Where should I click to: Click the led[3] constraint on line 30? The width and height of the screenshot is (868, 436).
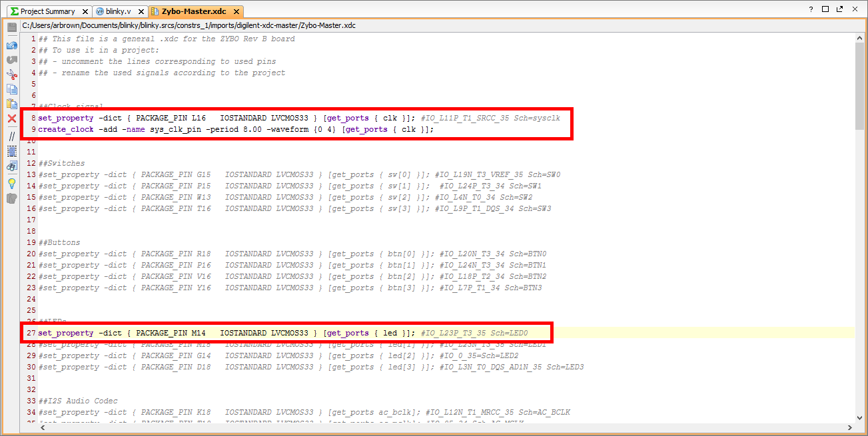click(x=311, y=367)
